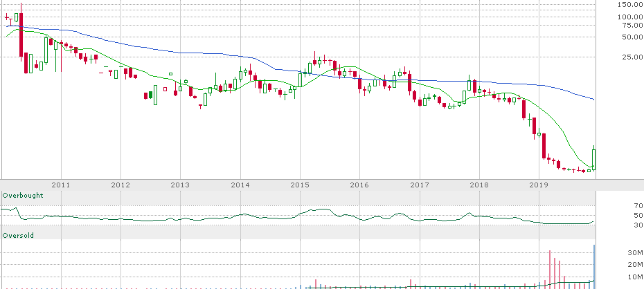This screenshot has height=289, width=644.
Task: Click the 150.00 price axis label
Action: (x=630, y=5)
